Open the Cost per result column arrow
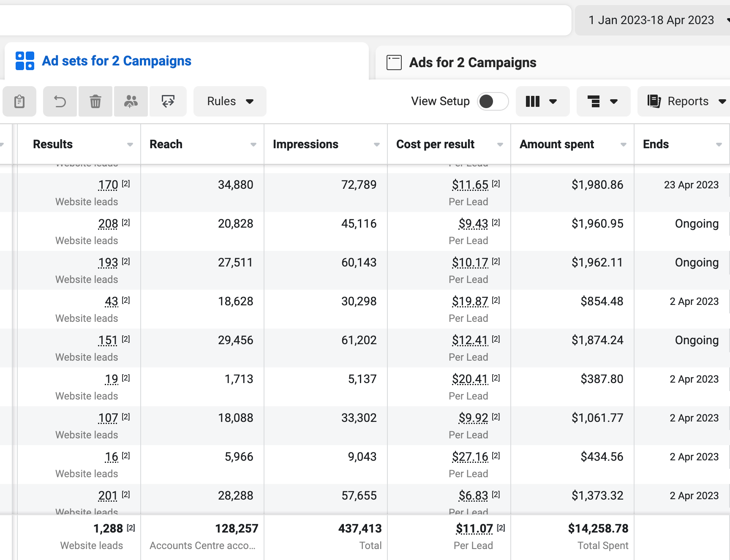Image resolution: width=730 pixels, height=560 pixels. coord(500,144)
